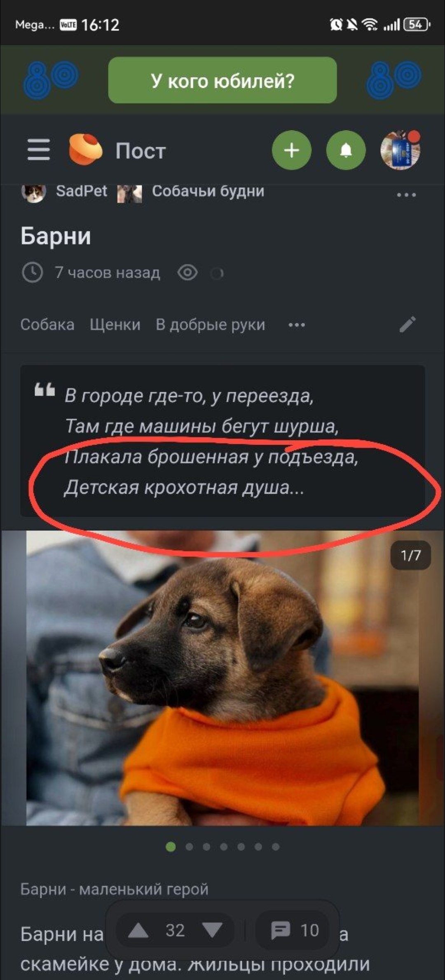Downvote the post with down arrow

coord(213,931)
